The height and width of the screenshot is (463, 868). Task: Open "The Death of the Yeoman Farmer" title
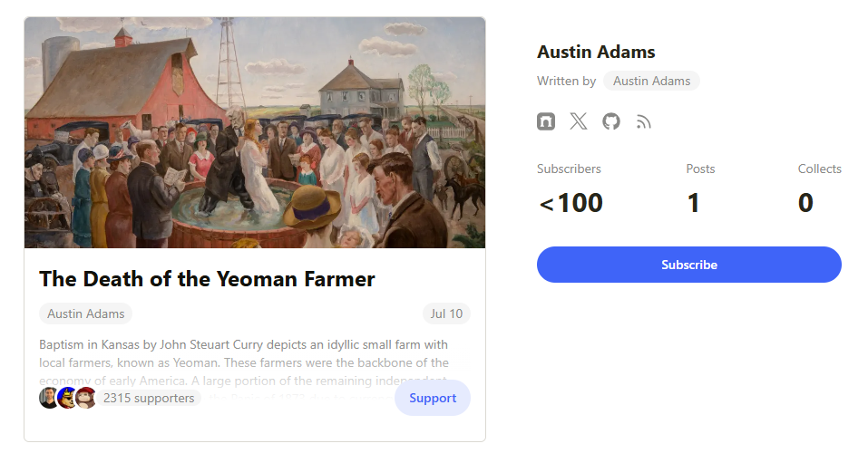207,279
